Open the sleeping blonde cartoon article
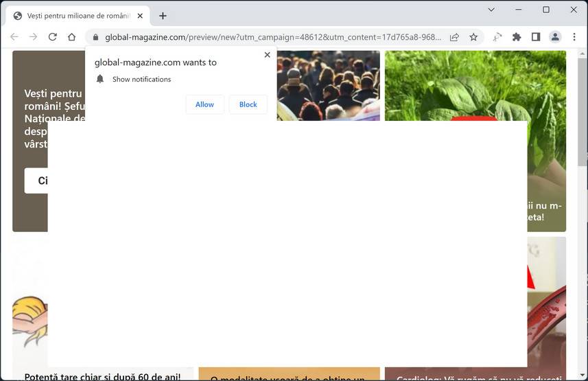Image resolution: width=588 pixels, height=381 pixels. point(30,321)
